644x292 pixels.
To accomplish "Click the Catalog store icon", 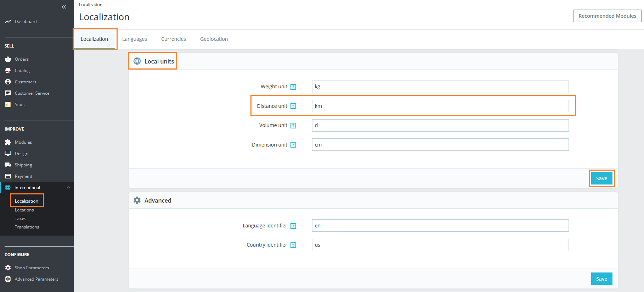I will [x=8, y=71].
